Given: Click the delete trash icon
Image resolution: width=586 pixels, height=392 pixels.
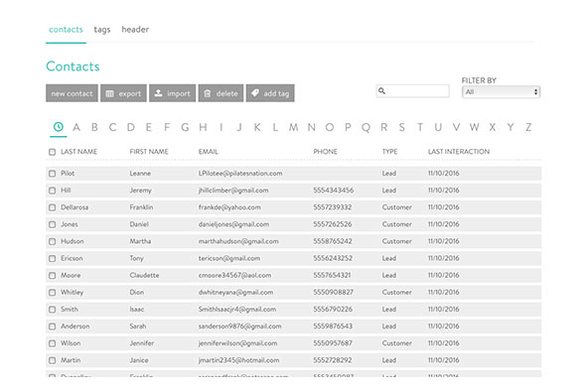Looking at the screenshot, I should tap(208, 93).
